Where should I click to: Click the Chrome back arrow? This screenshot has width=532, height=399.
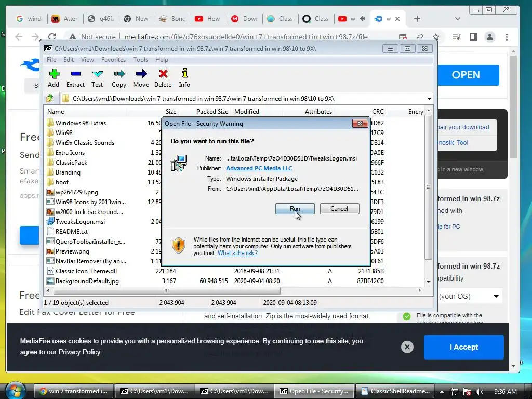click(19, 37)
